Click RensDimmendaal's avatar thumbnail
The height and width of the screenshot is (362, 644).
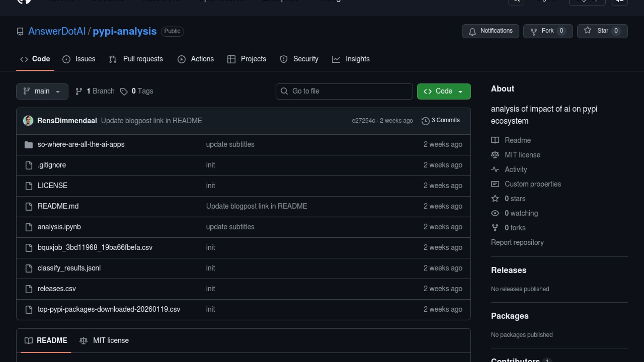tap(28, 121)
